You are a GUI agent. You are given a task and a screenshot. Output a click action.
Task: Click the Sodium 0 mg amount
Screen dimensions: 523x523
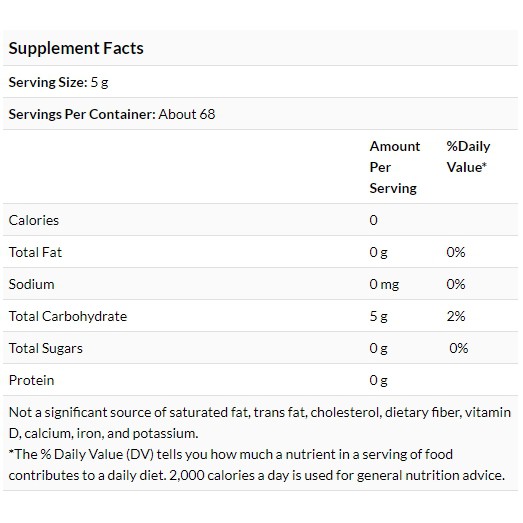(x=384, y=285)
